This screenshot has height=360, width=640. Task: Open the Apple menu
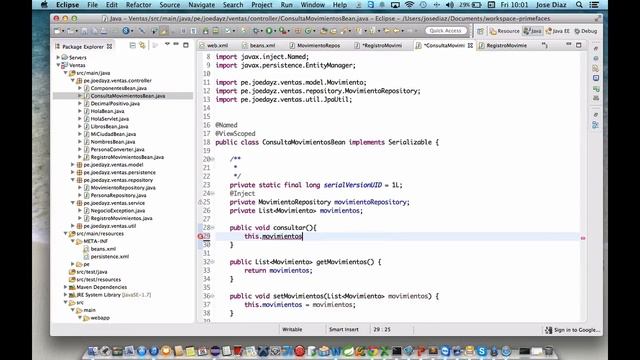[44, 5]
